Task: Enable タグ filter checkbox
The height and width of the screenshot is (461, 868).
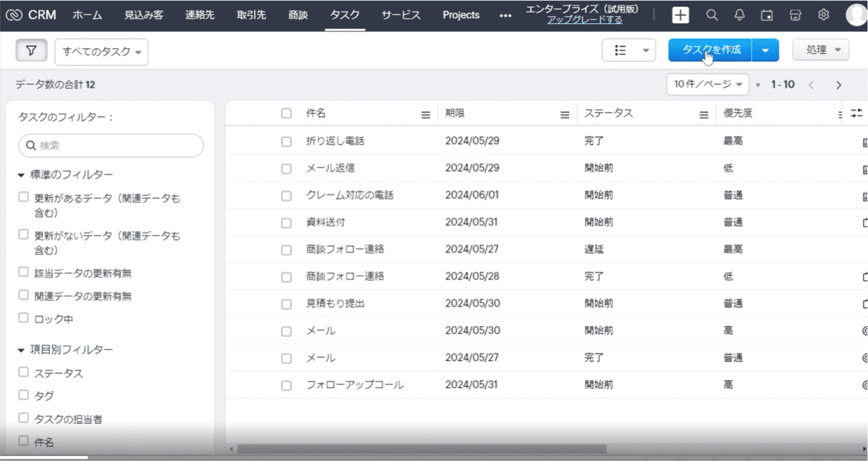Action: tap(23, 395)
